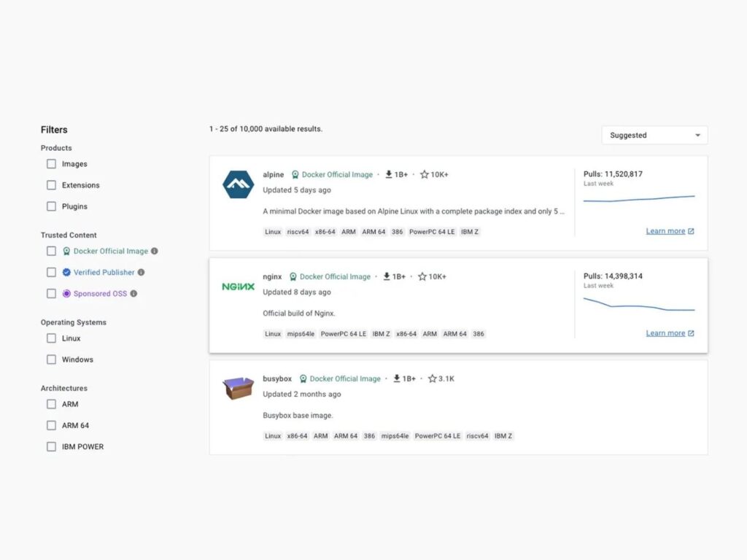Image resolution: width=747 pixels, height=560 pixels.
Task: Click the 386 tag on the nginx card
Action: coord(479,334)
